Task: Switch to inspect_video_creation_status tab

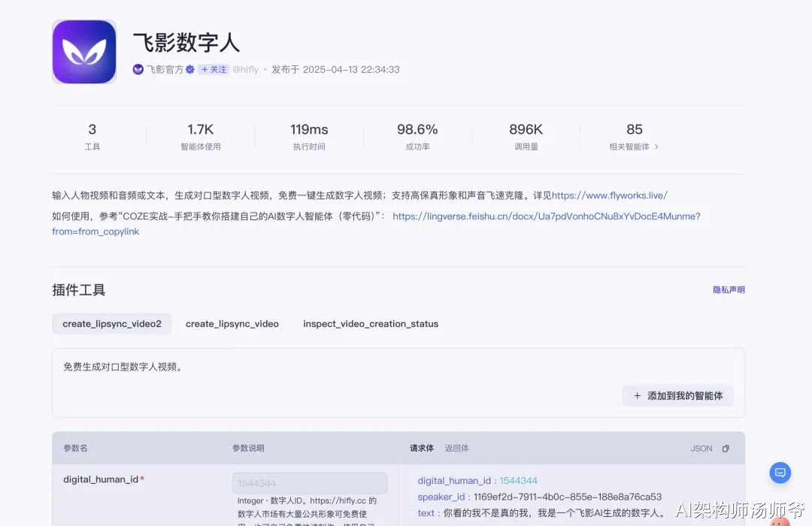Action: pyautogui.click(x=371, y=324)
